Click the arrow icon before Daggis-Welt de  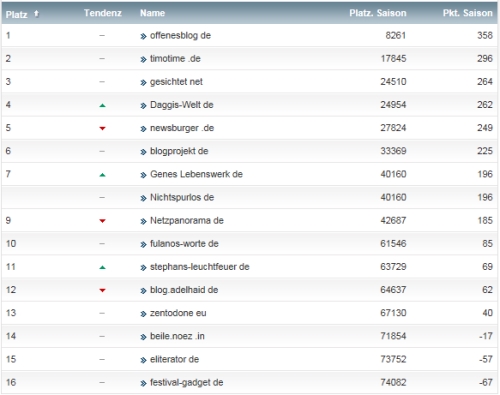pyautogui.click(x=143, y=106)
